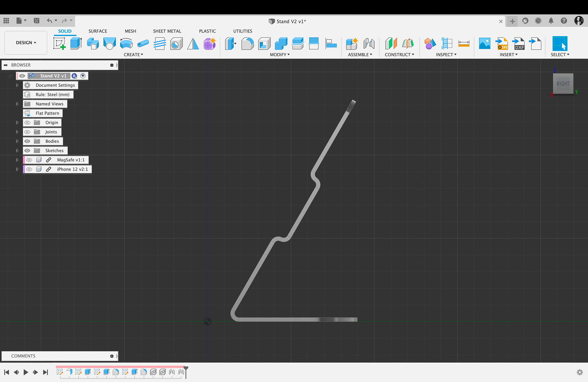Select the Combine tool
The width and height of the screenshot is (588, 382).
click(x=281, y=43)
